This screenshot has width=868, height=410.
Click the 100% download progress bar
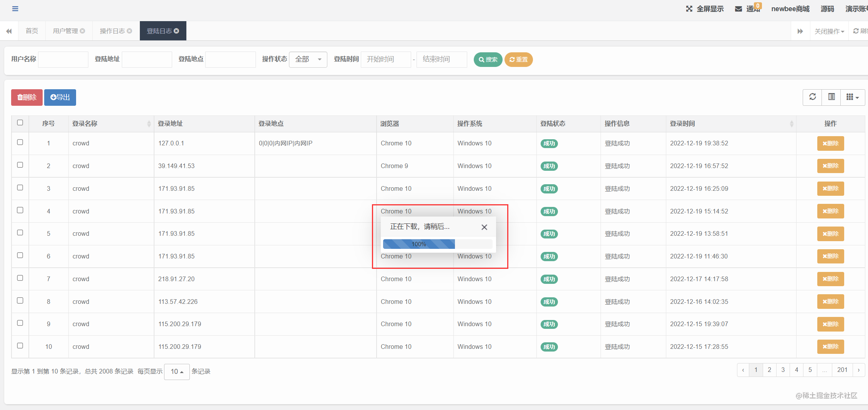[x=438, y=244]
